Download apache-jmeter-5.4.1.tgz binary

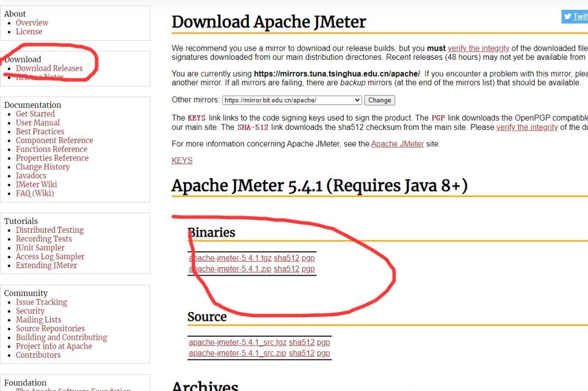click(x=230, y=258)
